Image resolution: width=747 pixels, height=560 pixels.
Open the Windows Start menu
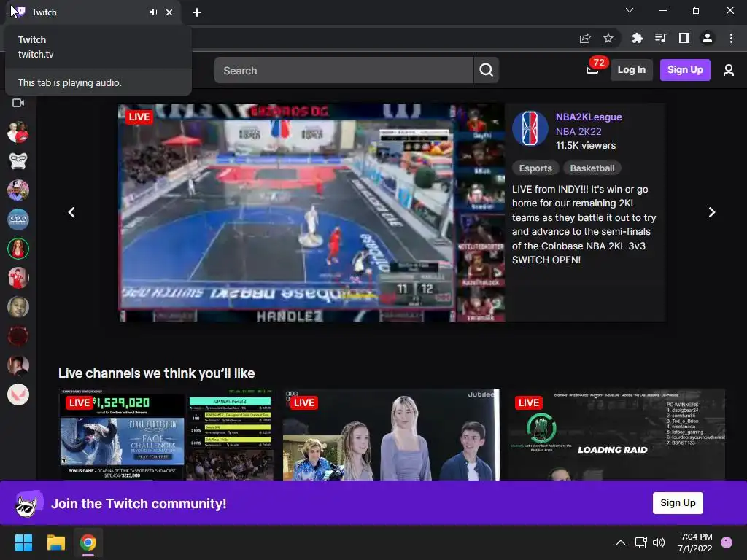click(x=23, y=542)
